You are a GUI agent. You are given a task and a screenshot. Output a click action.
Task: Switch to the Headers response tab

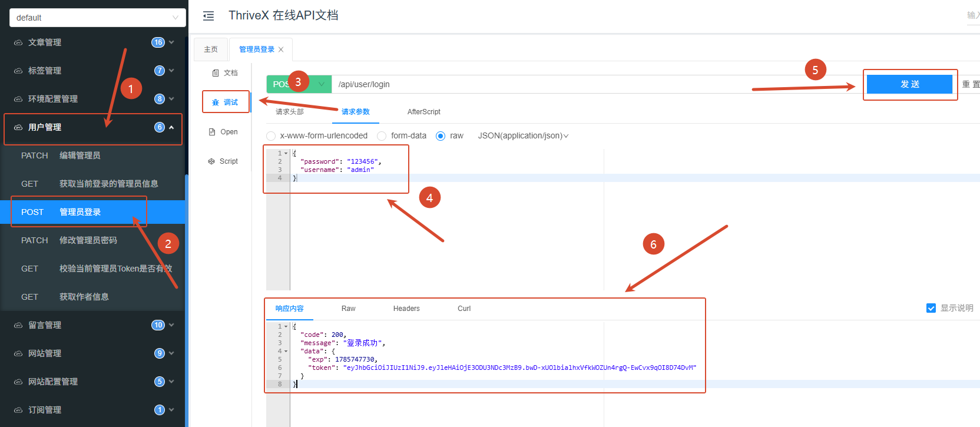click(406, 309)
